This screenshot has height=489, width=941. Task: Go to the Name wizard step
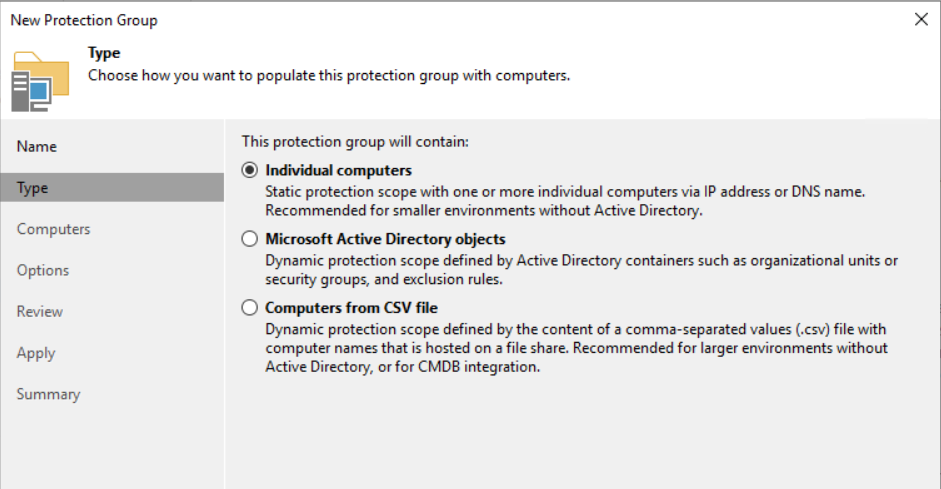pyautogui.click(x=37, y=146)
